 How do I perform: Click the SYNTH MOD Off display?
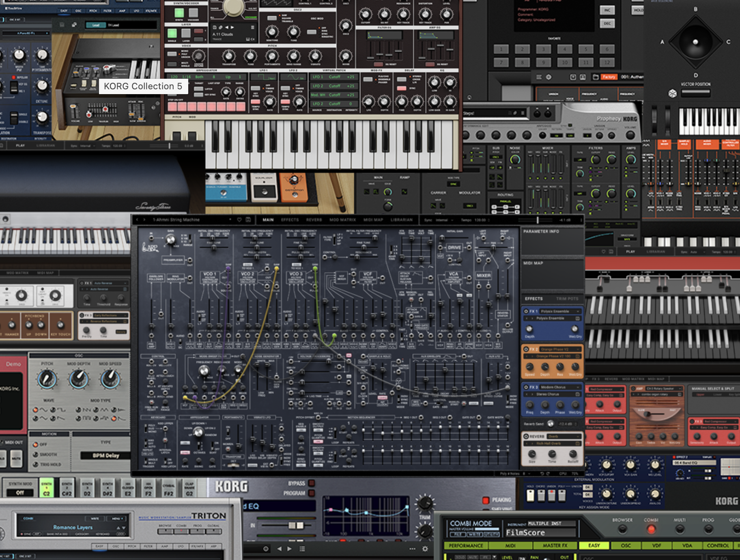point(20,493)
